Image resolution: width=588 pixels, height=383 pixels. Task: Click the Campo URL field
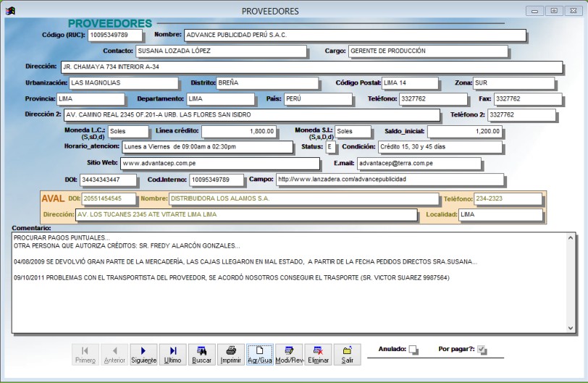coord(390,180)
